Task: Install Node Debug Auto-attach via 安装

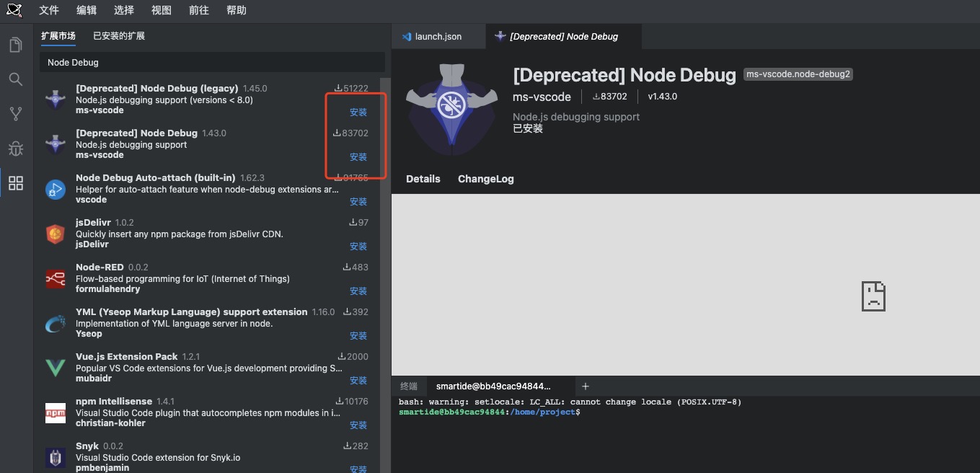Action: (358, 202)
